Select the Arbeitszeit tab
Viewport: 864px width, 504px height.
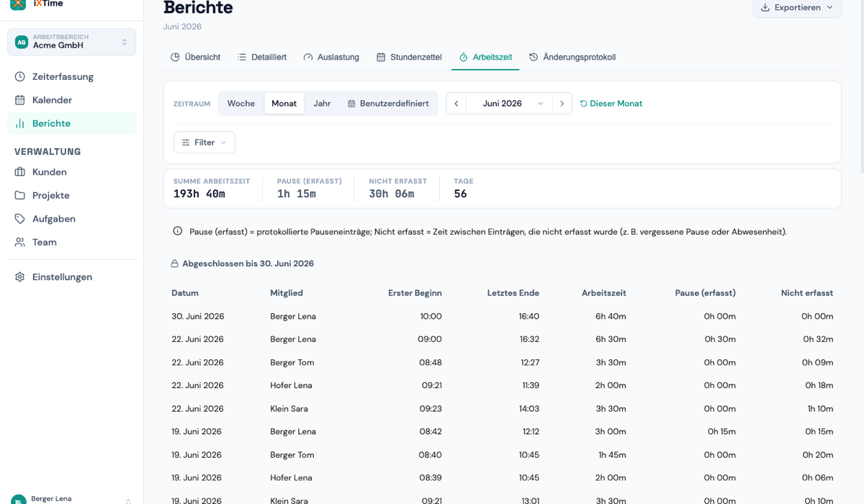pyautogui.click(x=485, y=57)
